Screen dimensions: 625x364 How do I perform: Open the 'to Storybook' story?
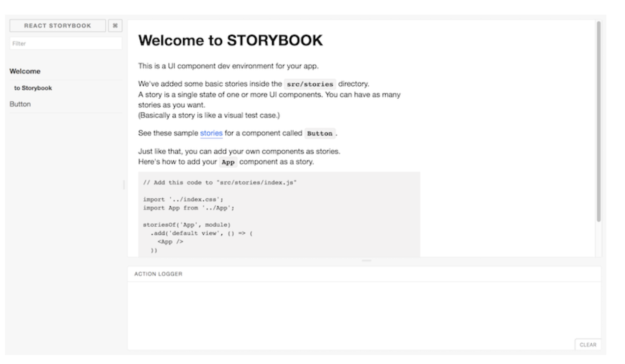pos(33,88)
